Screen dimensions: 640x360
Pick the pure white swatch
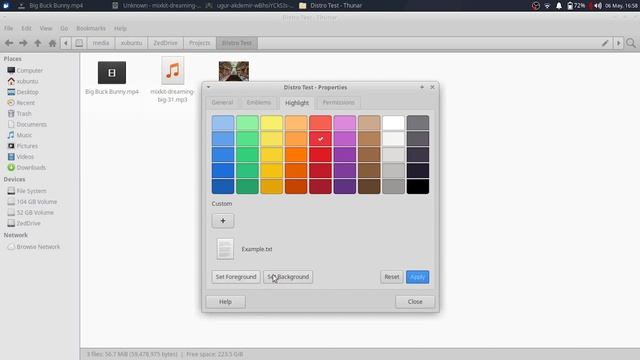(x=393, y=123)
